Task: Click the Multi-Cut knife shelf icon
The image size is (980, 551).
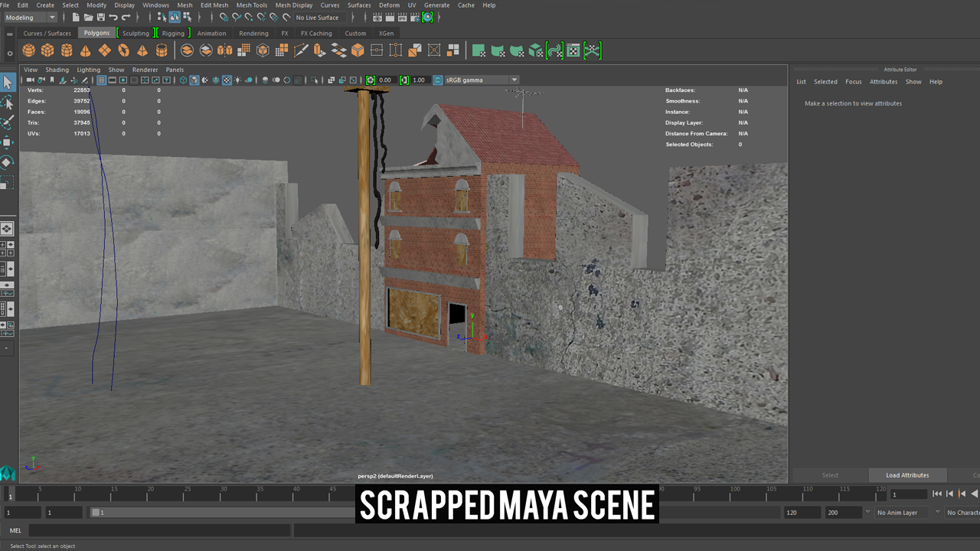Action: (301, 51)
